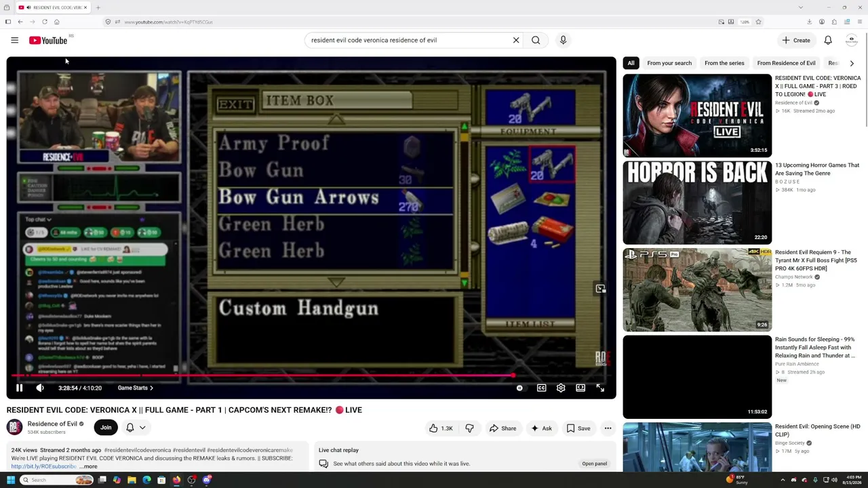Bookmark this page with the star
This screenshot has height=488, width=868.
pyautogui.click(x=758, y=22)
